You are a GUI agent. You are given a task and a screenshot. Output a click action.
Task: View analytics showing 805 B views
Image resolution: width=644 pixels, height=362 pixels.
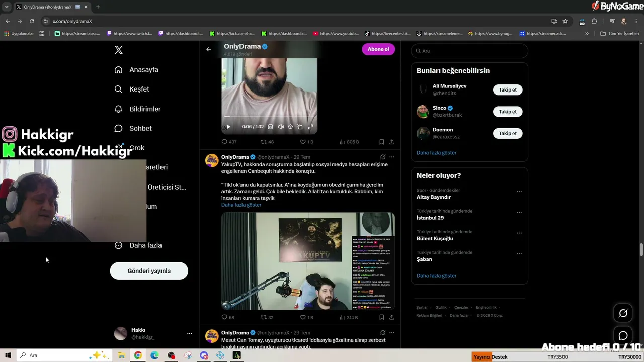pyautogui.click(x=349, y=142)
